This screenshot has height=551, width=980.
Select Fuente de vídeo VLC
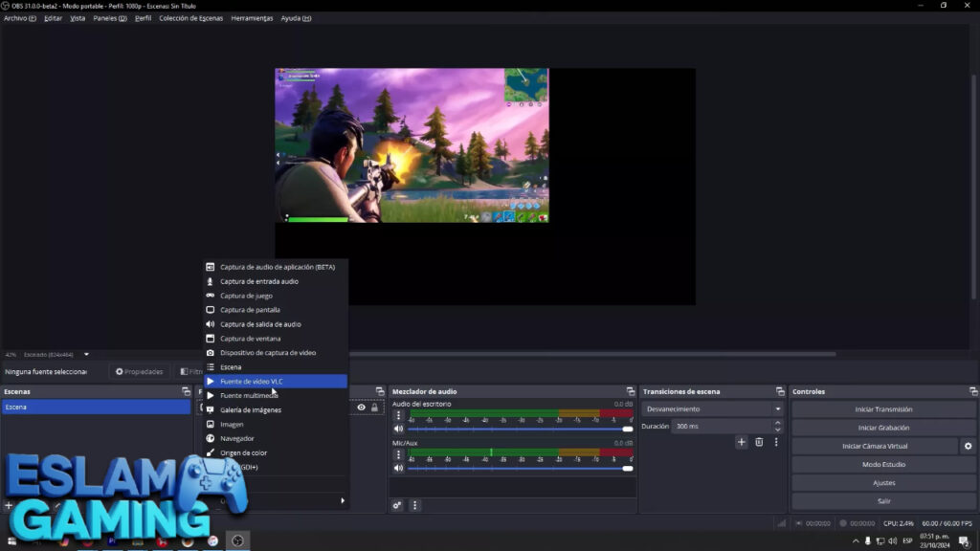pyautogui.click(x=276, y=381)
